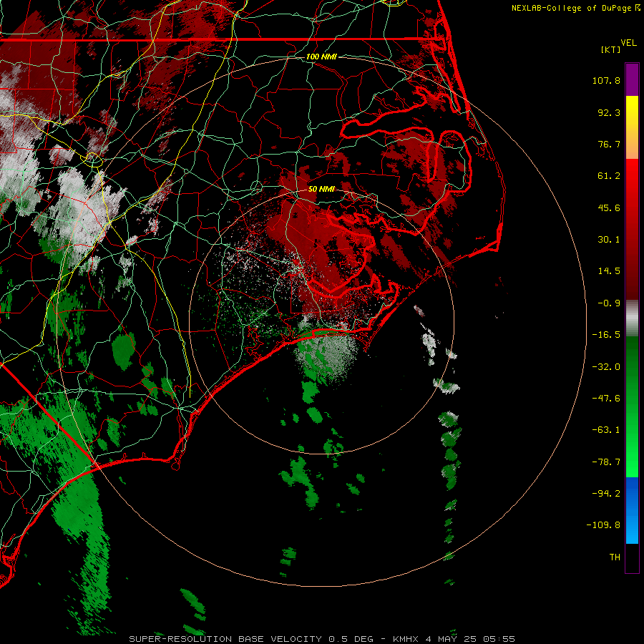644x644 pixels.
Task: Select the -78.7 scale value
Action: coord(606,462)
